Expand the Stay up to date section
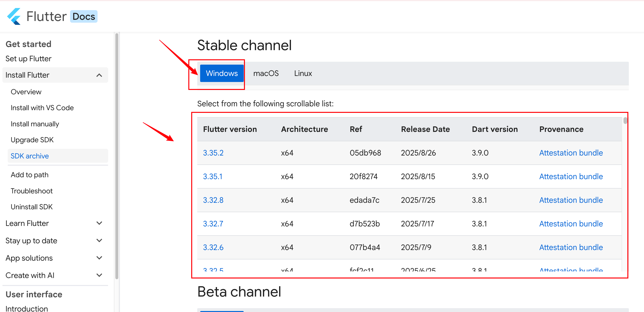644x312 pixels. point(99,241)
